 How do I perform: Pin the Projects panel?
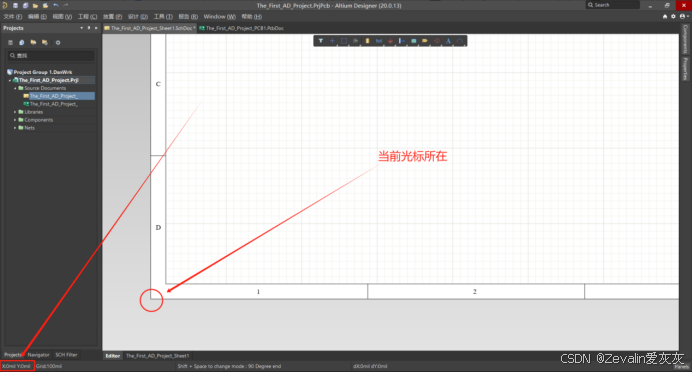(89, 28)
